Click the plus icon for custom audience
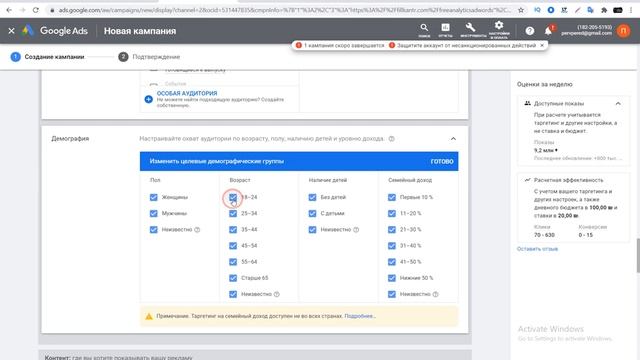Screen dimensions: 640x360 point(149,99)
